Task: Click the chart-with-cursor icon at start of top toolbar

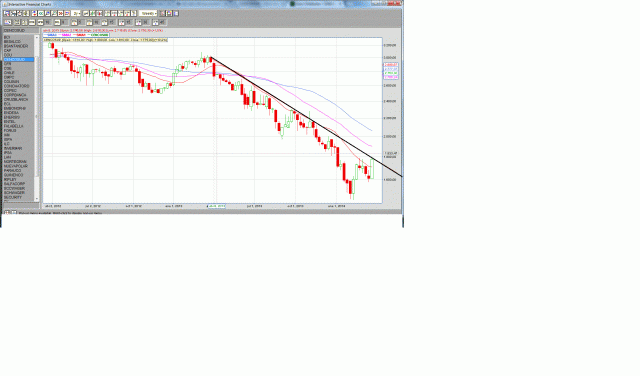Action: pyautogui.click(x=6, y=13)
